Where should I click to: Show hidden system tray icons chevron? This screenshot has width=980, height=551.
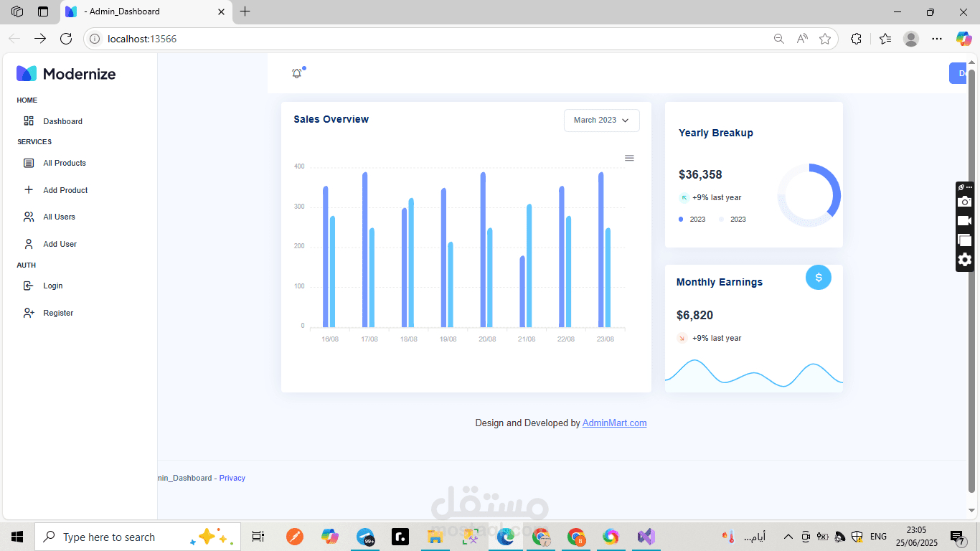(x=788, y=537)
